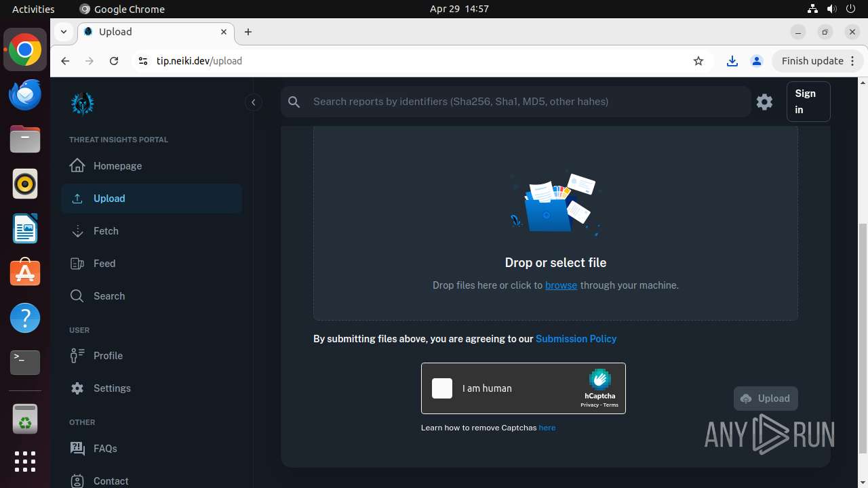
Task: Open Thunderbird from the dock
Action: (x=25, y=95)
